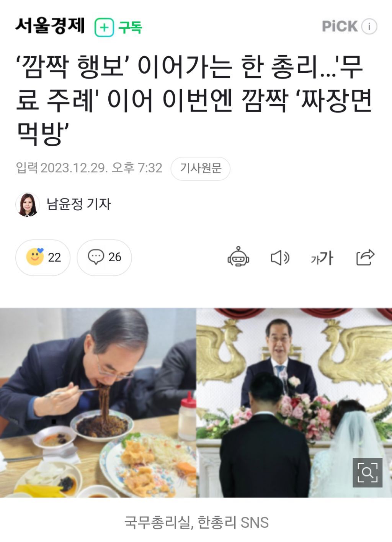392x542 pixels.
Task: Open the 남윤정 기자 reporter link
Action: point(78,204)
